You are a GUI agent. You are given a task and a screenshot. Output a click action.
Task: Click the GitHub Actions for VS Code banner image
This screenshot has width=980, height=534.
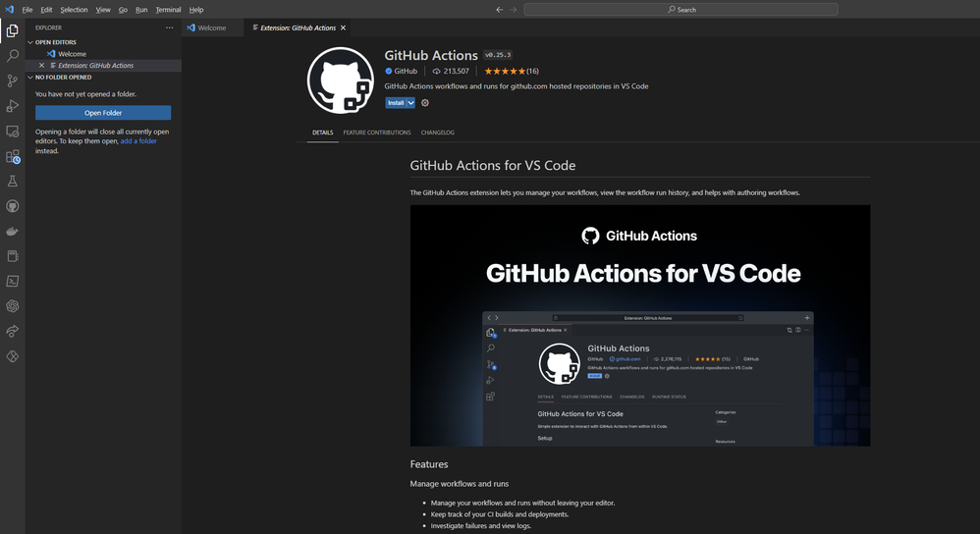(x=640, y=325)
